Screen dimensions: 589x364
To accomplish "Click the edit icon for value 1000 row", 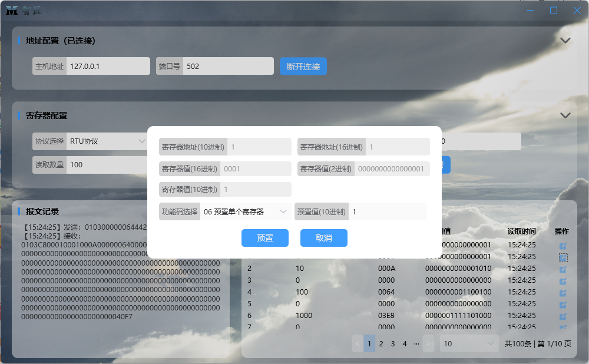I will tap(562, 316).
